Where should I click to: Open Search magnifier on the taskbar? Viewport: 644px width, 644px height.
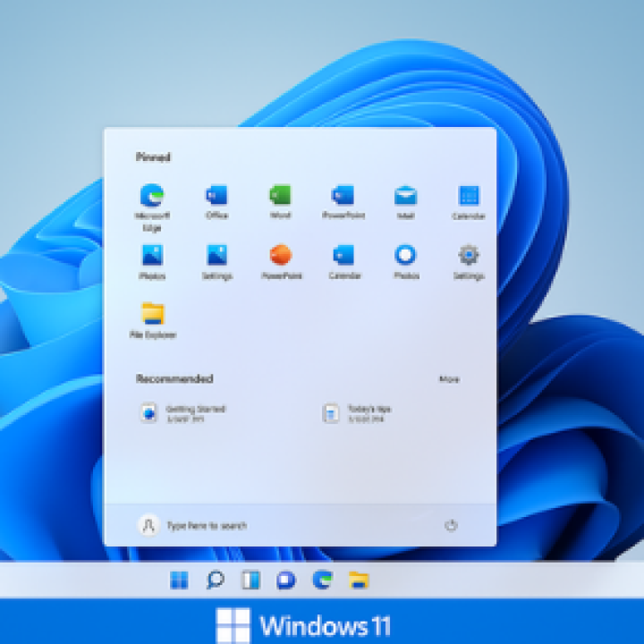pyautogui.click(x=215, y=580)
